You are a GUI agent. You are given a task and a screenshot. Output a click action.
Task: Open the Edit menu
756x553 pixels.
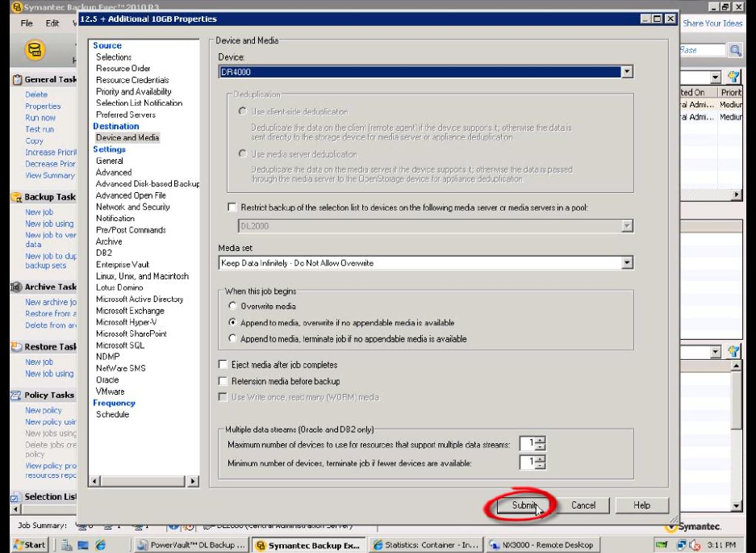pyautogui.click(x=52, y=23)
